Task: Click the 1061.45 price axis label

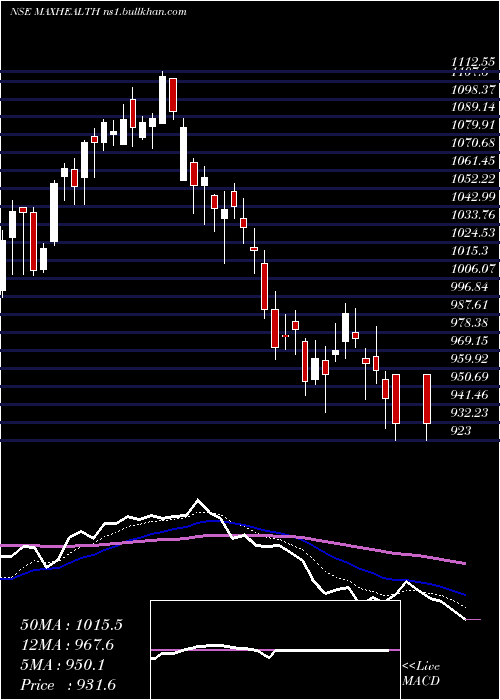Action: pos(472,161)
